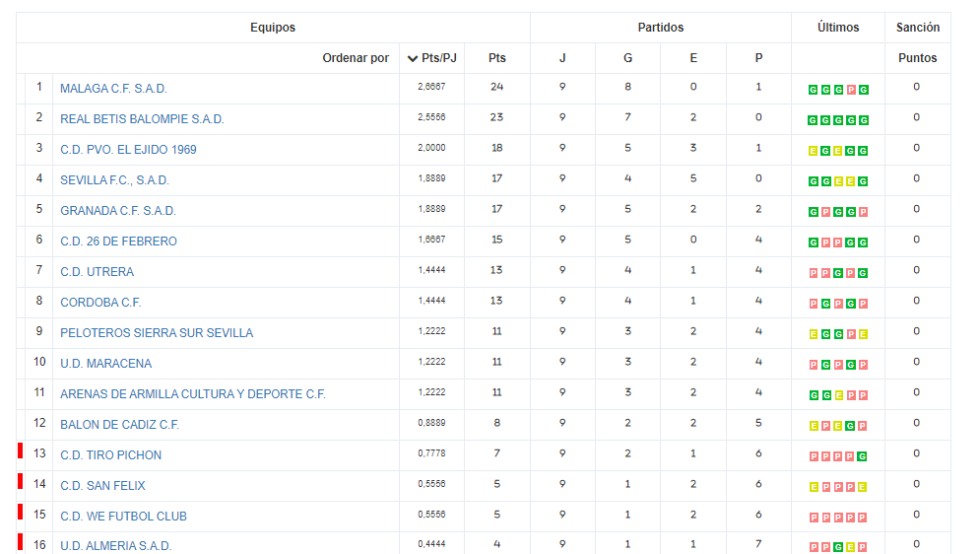Screen dimensions: 980x554
Task: Click first red P icon in U.D. Maracena row
Action: pos(813,366)
